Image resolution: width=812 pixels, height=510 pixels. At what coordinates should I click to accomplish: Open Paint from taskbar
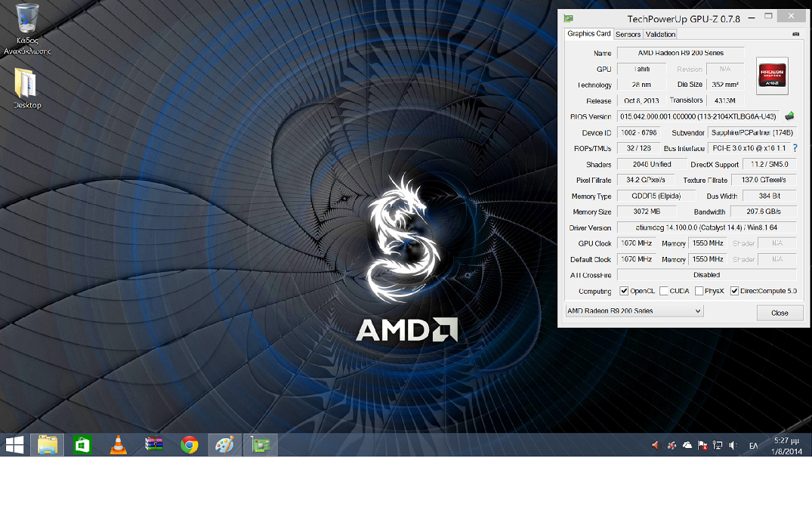(225, 445)
